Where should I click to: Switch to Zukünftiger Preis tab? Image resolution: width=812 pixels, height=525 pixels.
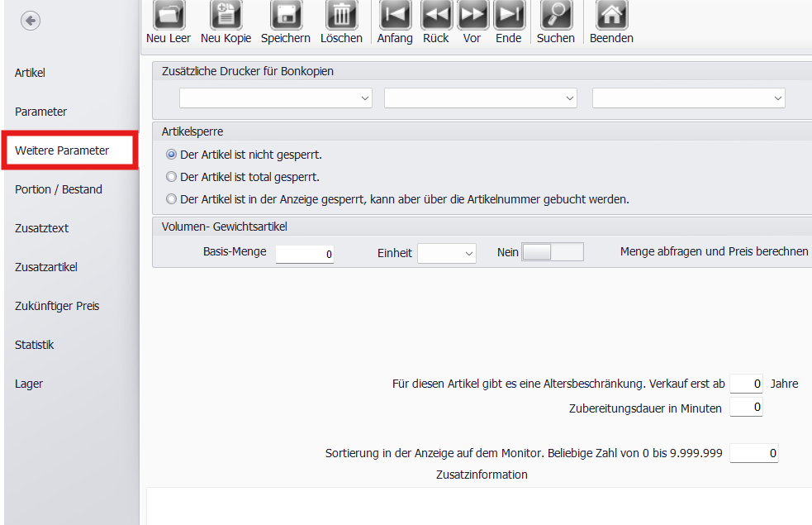coord(57,306)
